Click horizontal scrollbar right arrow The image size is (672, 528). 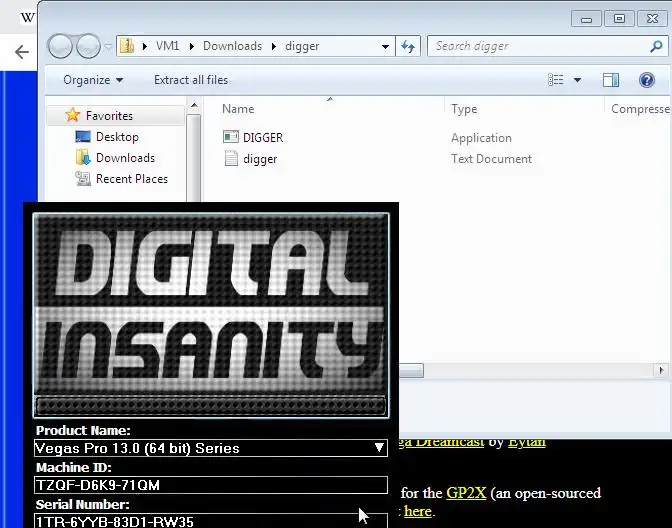pos(661,370)
